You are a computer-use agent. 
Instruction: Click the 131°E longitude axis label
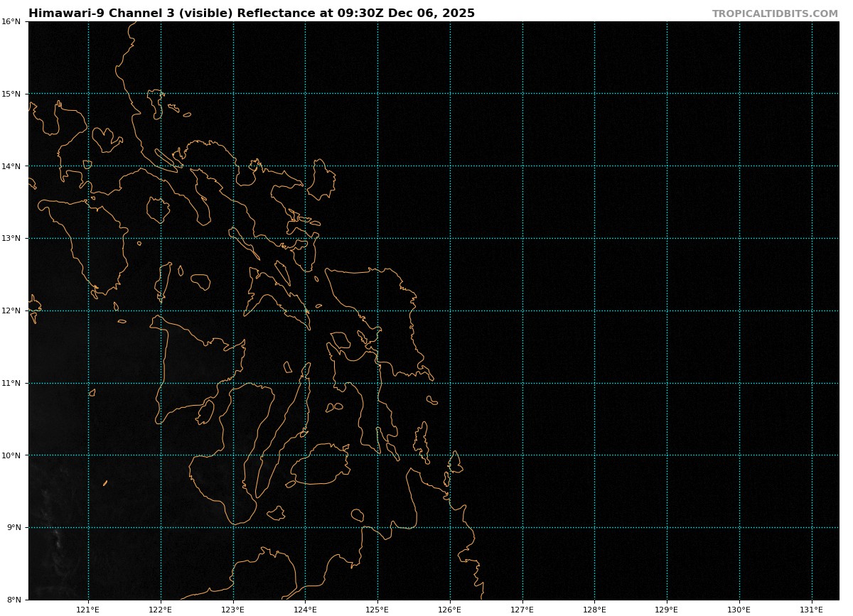[812, 610]
